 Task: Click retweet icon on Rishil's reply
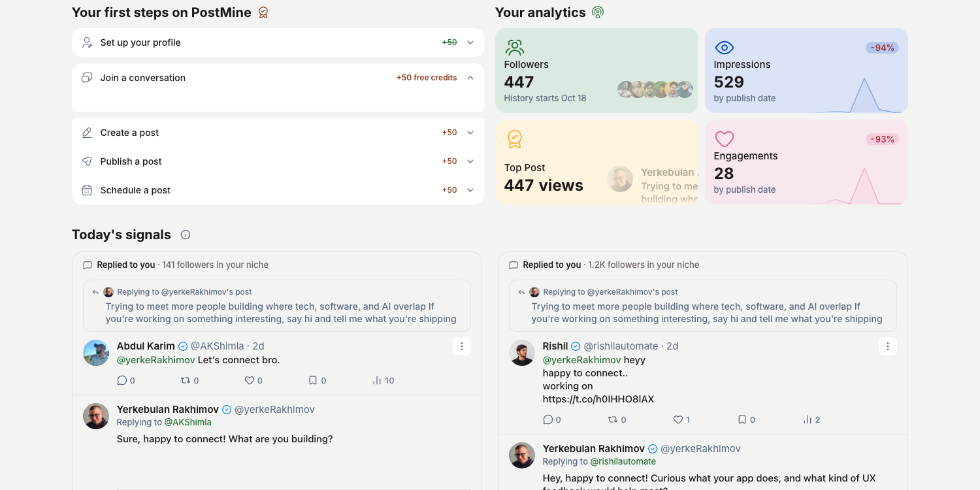(613, 419)
